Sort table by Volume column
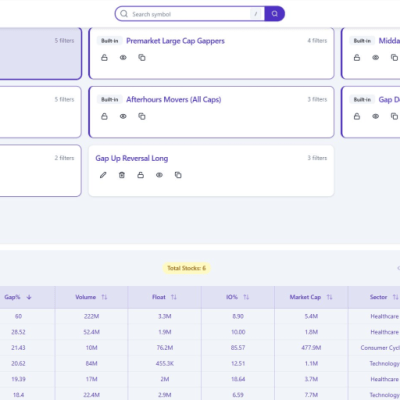This screenshot has height=400, width=400. [91, 297]
